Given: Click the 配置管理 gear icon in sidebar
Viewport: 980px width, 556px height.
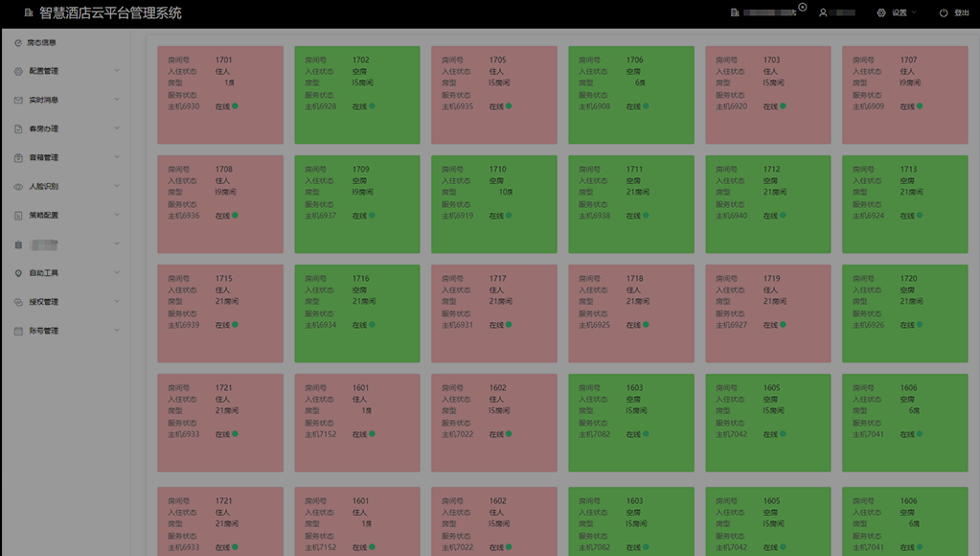Looking at the screenshot, I should click(x=18, y=71).
